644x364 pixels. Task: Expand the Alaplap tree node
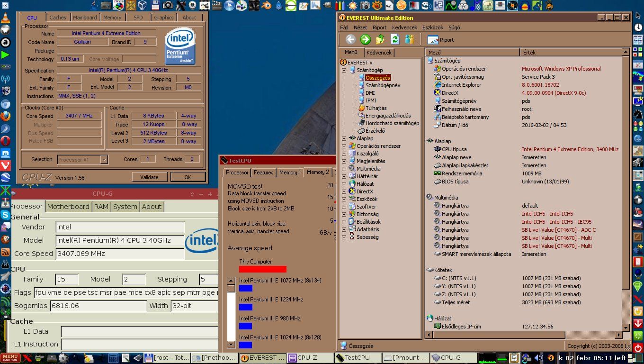click(x=344, y=138)
